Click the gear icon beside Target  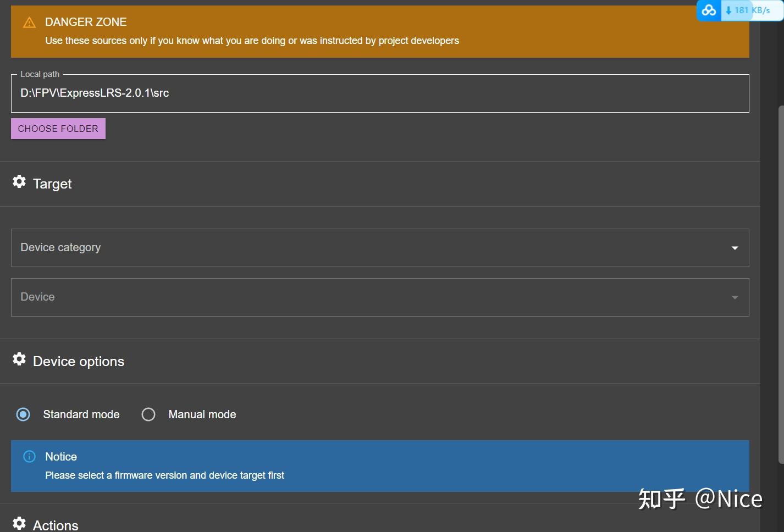(19, 182)
